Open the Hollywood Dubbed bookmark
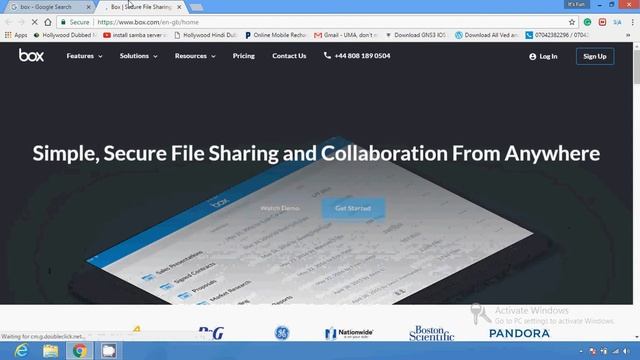 click(64, 35)
